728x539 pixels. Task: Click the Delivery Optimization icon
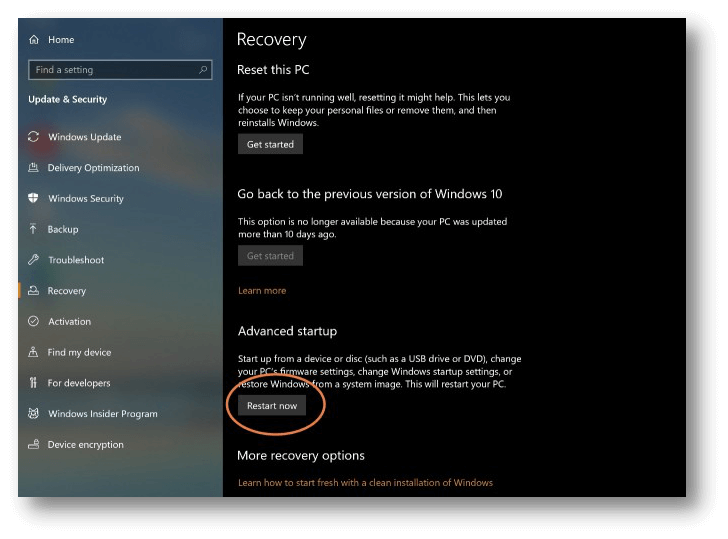coord(34,168)
